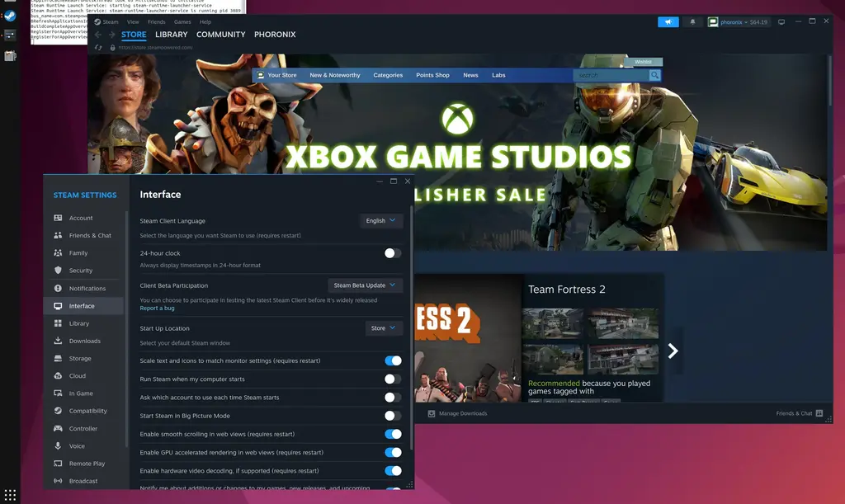The height and width of the screenshot is (504, 845).
Task: Open In Game settings section
Action: (x=81, y=393)
